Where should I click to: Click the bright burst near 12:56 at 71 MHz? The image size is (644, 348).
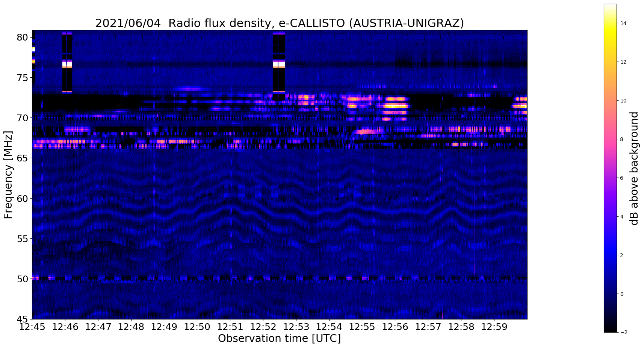[x=395, y=106]
